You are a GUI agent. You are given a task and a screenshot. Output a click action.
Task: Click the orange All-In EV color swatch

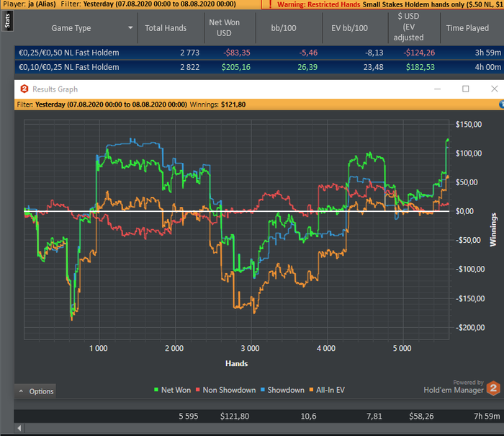click(x=311, y=390)
